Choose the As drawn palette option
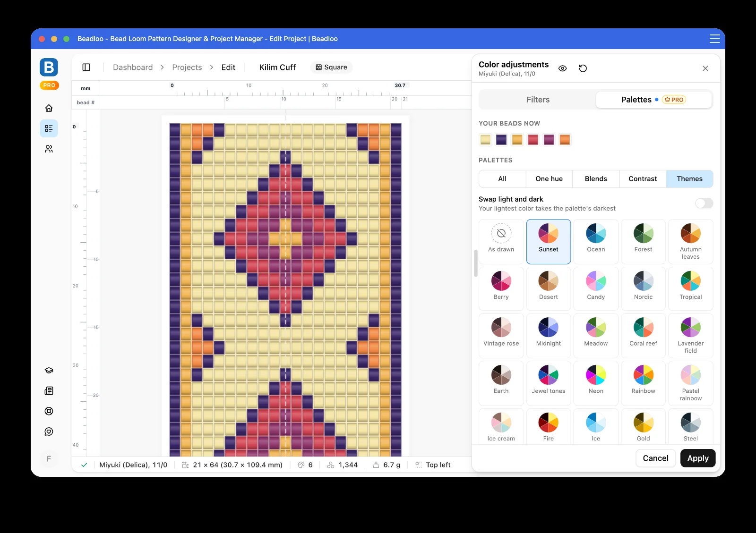Image resolution: width=756 pixels, height=533 pixels. 501,242
